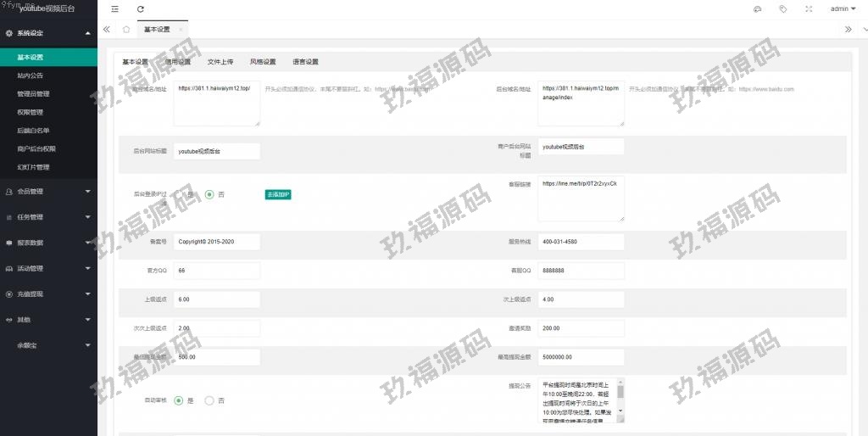This screenshot has height=436, width=868.
Task: Switch to the 语言设置 tab
Action: point(305,62)
